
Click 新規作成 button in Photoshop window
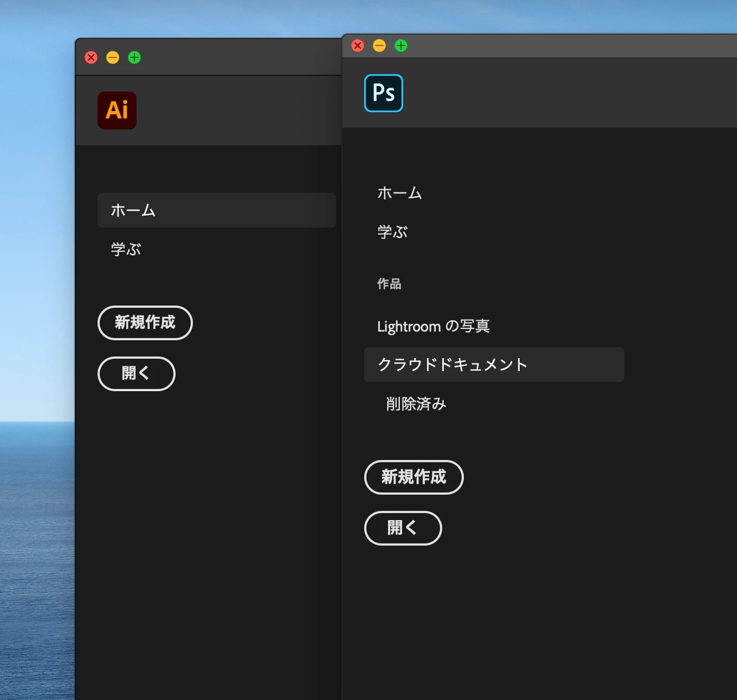pyautogui.click(x=414, y=477)
